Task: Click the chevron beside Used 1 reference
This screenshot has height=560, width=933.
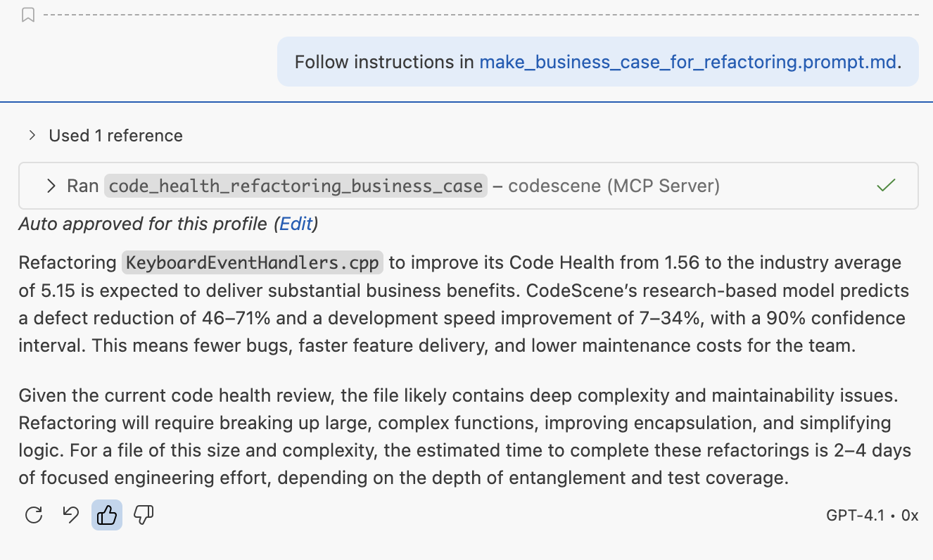Action: (x=32, y=135)
